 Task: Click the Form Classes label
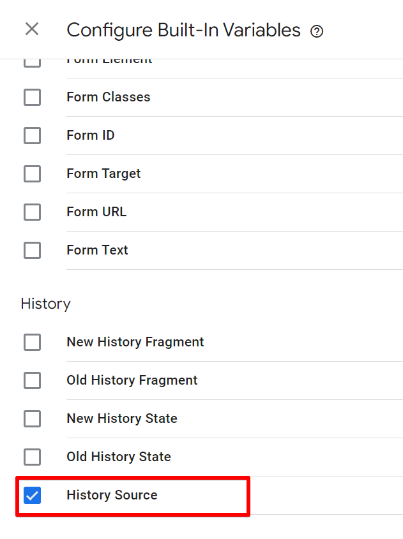(x=108, y=97)
